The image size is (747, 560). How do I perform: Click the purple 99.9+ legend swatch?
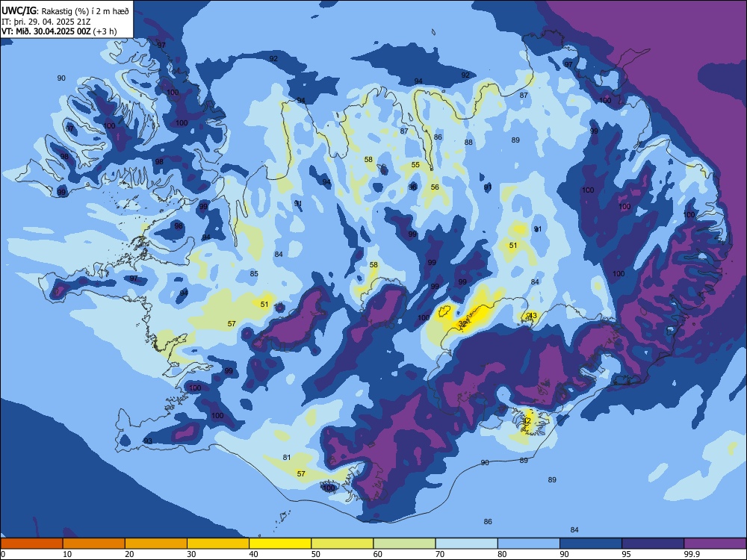pyautogui.click(x=715, y=544)
